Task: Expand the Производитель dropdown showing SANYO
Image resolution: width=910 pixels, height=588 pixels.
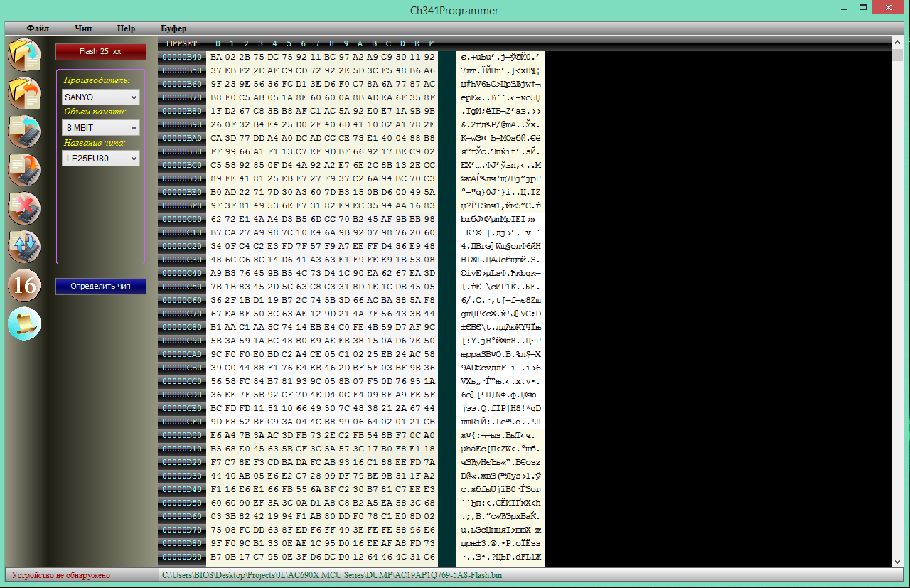Action: (x=101, y=97)
